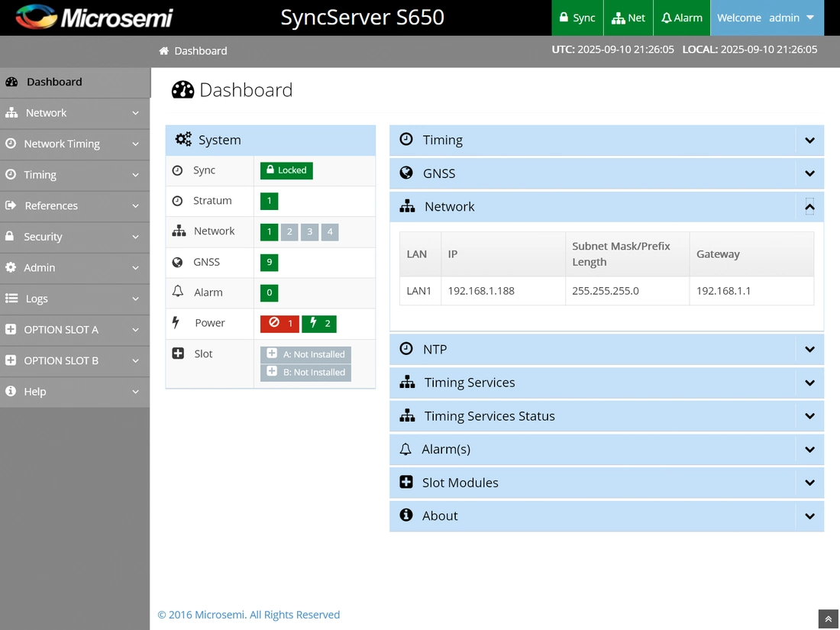Open the Net status indicator in header
This screenshot has width=840, height=630.
pyautogui.click(x=628, y=18)
